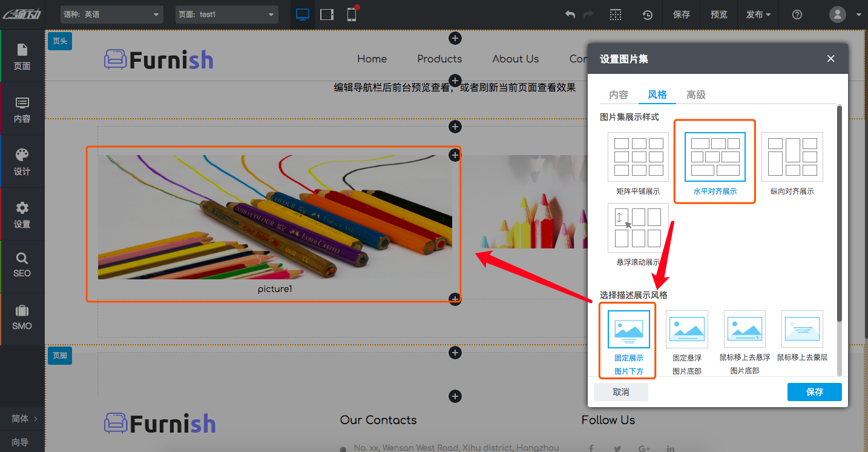Toggle the grid guides icon

click(x=616, y=15)
